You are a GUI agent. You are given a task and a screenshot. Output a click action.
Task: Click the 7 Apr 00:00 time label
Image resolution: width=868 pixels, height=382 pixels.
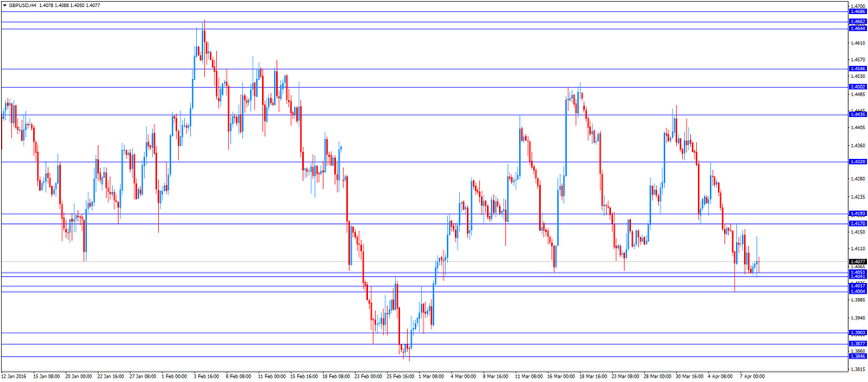(x=753, y=377)
